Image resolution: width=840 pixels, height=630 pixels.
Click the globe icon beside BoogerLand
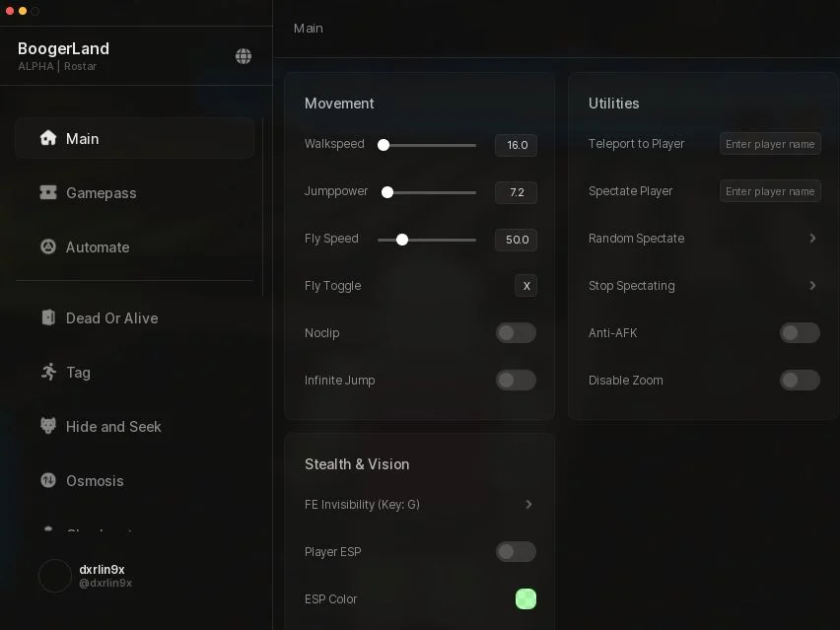tap(244, 56)
